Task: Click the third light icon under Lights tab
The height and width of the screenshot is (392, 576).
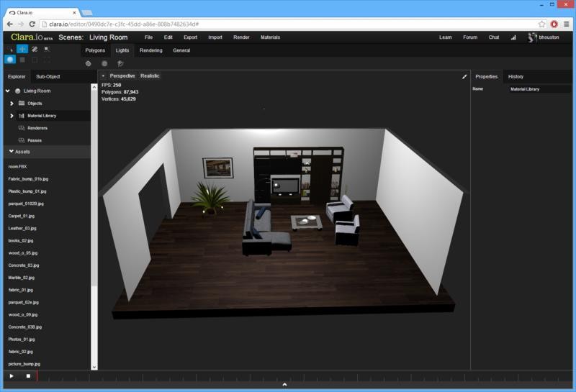Action: coord(120,63)
